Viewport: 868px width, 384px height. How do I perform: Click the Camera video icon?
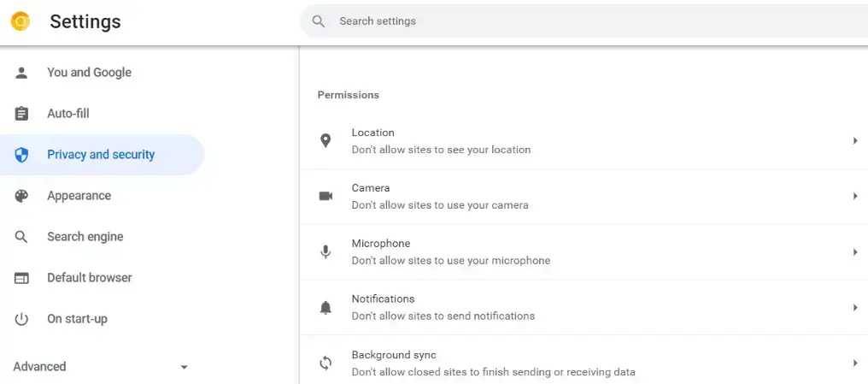325,197
